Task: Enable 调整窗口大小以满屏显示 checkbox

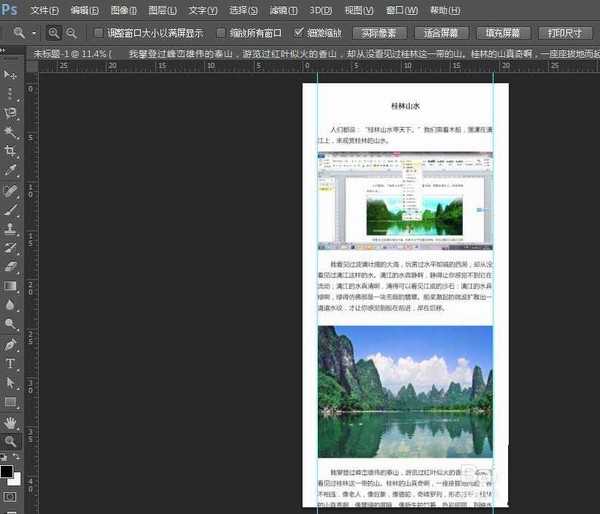Action: pos(98,33)
